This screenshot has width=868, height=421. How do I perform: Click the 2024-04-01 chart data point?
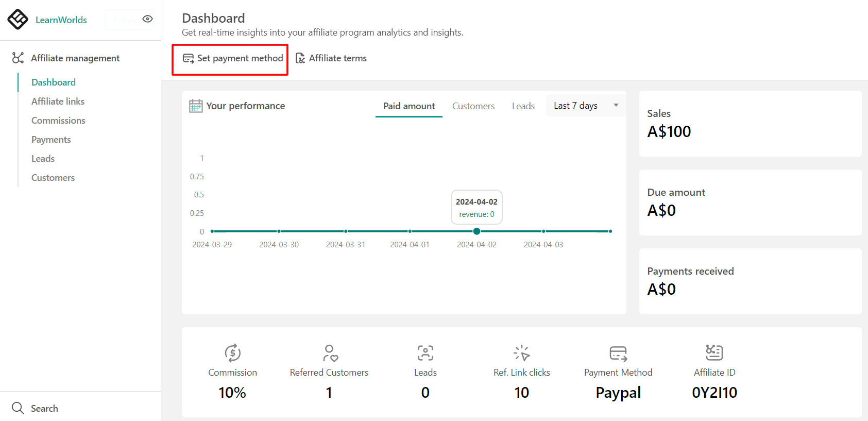[x=410, y=231]
